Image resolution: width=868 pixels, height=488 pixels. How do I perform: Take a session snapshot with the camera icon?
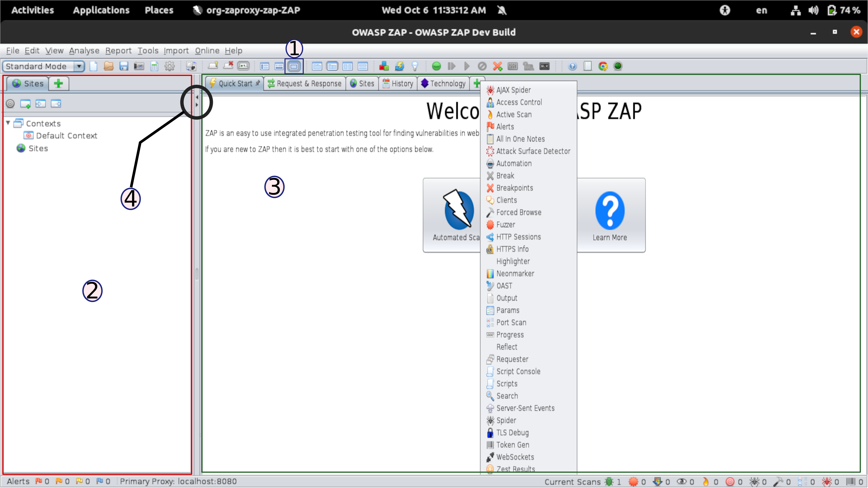click(x=139, y=66)
